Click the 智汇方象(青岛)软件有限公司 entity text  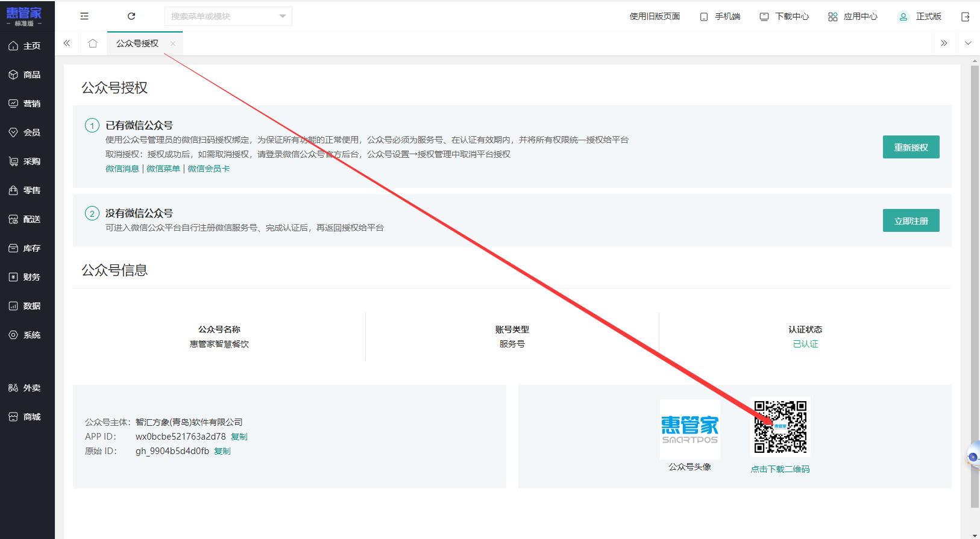(x=189, y=422)
